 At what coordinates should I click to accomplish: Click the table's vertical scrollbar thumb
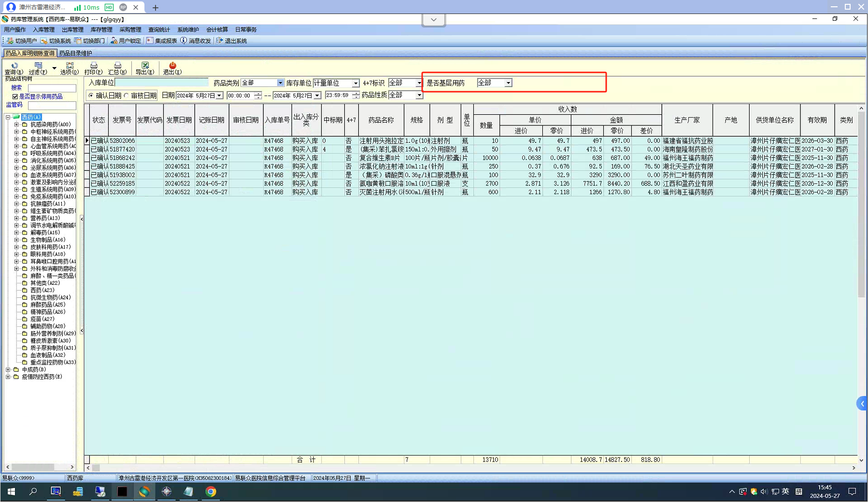click(861, 205)
